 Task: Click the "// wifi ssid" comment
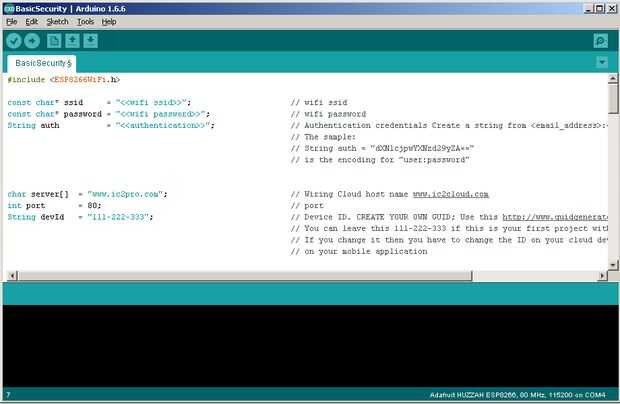click(x=319, y=102)
